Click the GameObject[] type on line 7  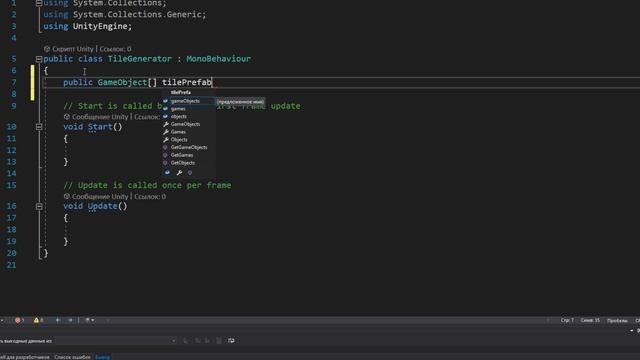point(127,82)
